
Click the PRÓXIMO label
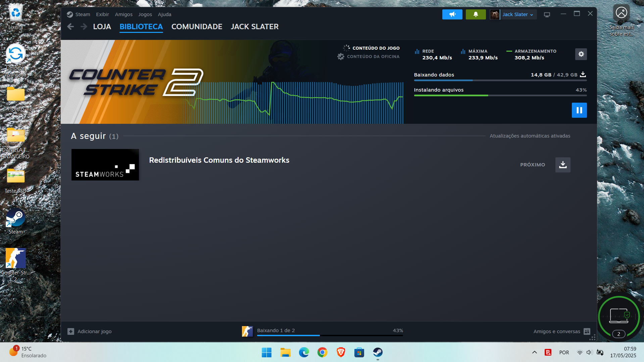[x=533, y=165]
